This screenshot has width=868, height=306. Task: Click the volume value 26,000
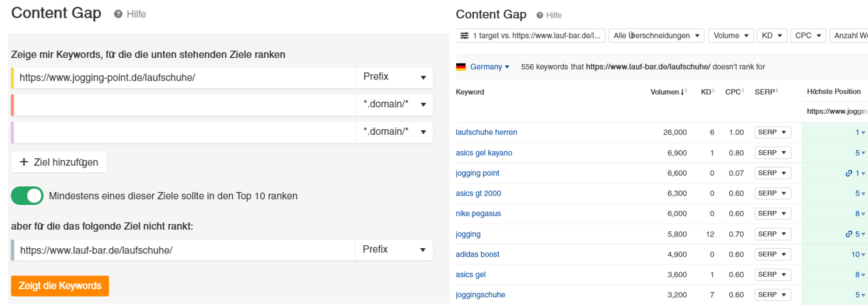coord(675,133)
